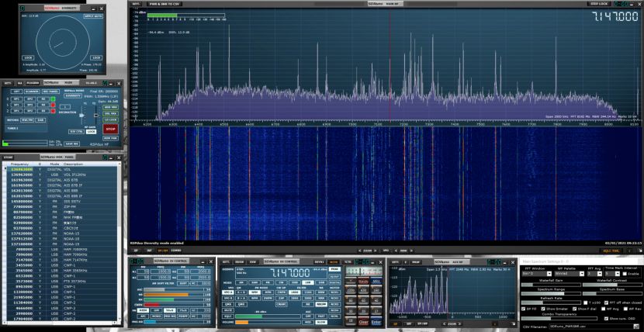Image resolution: width=644 pixels, height=332 pixels.
Task: Open the FFT Window dropdown
Action: point(537,274)
